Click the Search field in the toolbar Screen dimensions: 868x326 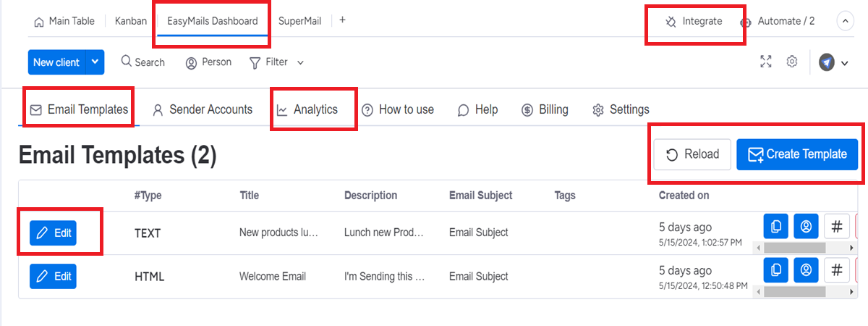coord(142,62)
